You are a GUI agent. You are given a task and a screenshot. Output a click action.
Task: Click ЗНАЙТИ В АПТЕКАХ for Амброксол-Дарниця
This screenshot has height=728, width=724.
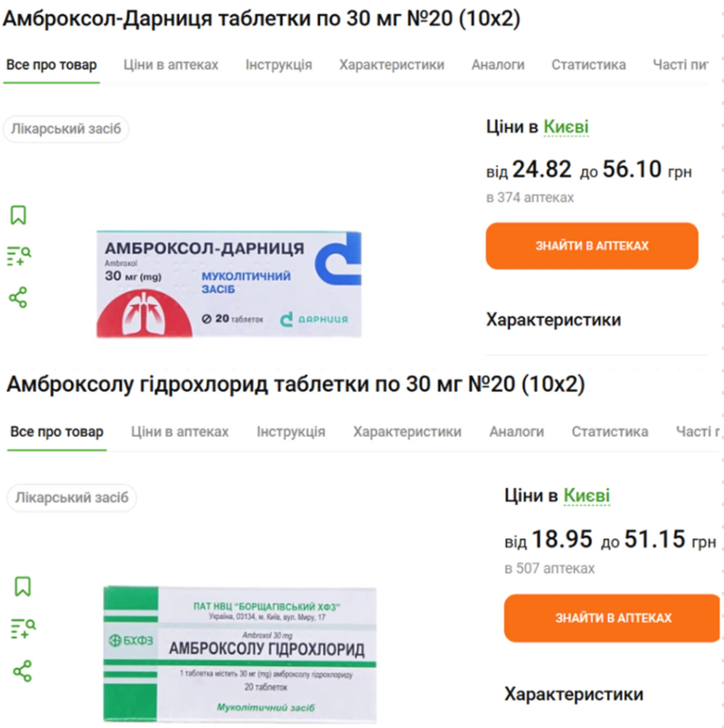(592, 246)
